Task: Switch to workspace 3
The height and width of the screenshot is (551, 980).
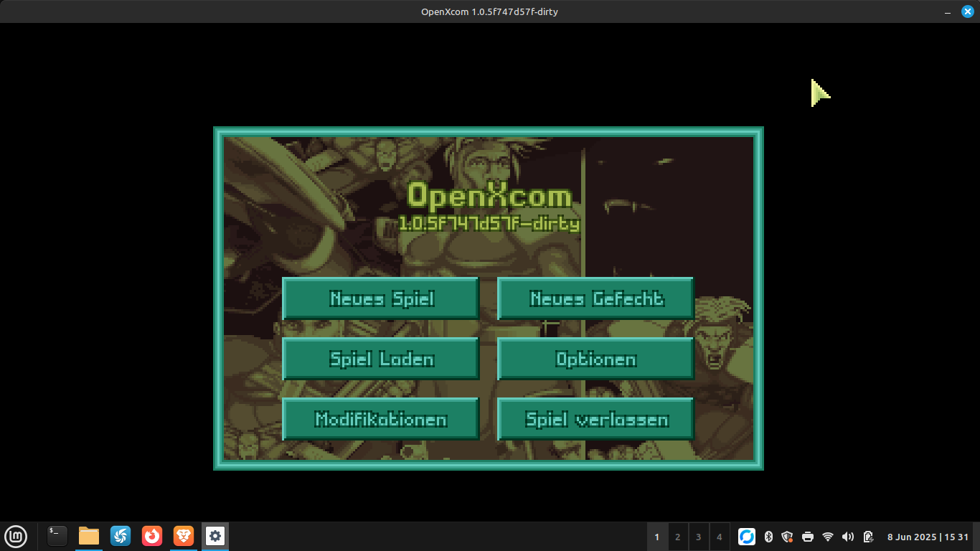Action: 699,537
